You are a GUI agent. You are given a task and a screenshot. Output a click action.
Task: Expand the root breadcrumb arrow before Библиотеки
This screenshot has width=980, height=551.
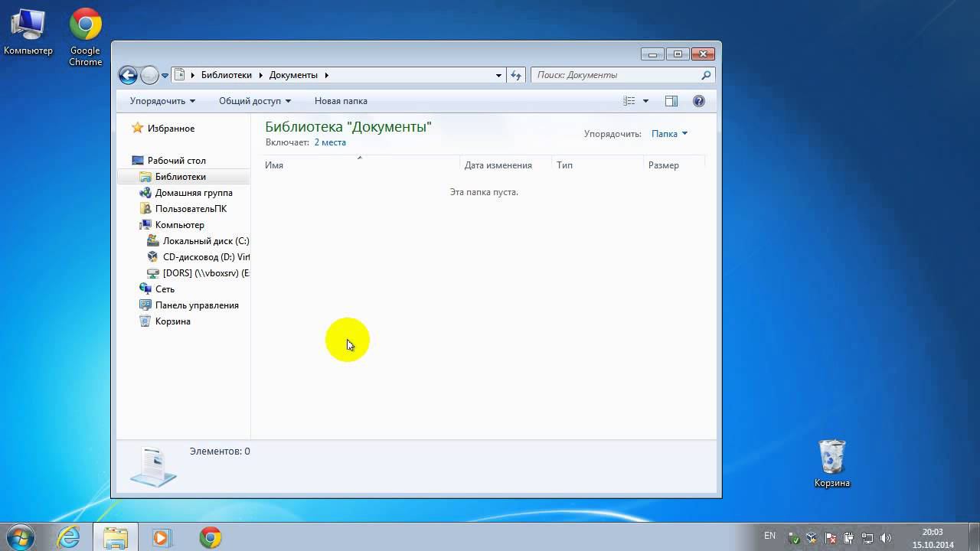pos(192,75)
